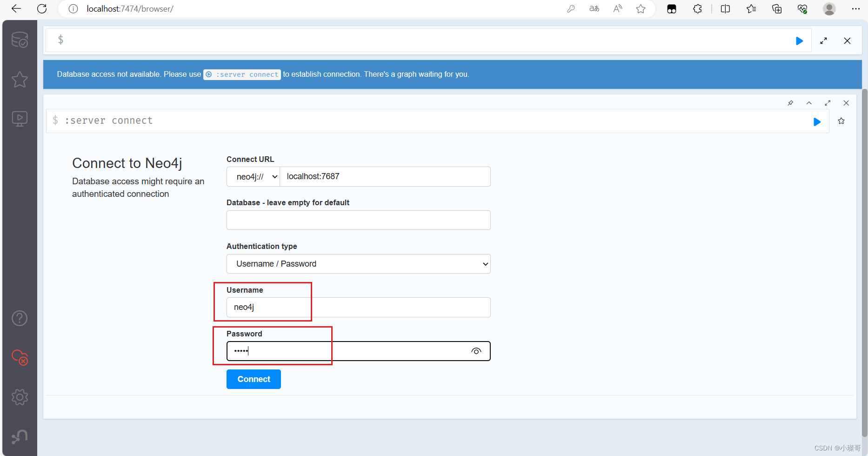868x456 pixels.
Task: Open the Database information sidebar icon
Action: pos(20,40)
